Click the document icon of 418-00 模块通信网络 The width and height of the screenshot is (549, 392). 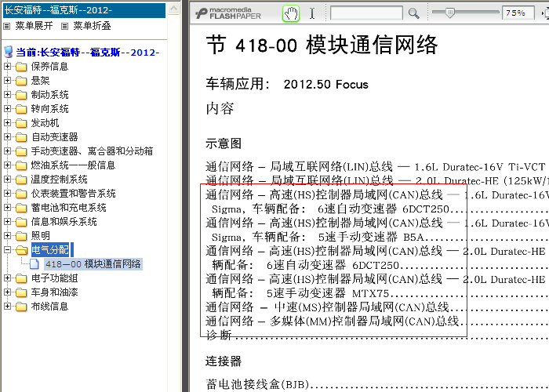click(x=35, y=264)
